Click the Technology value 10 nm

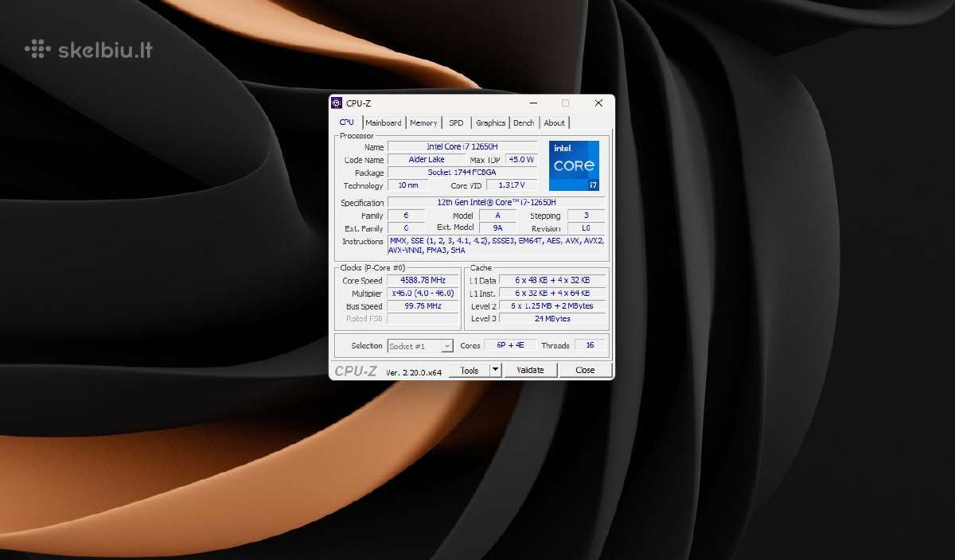click(x=407, y=185)
